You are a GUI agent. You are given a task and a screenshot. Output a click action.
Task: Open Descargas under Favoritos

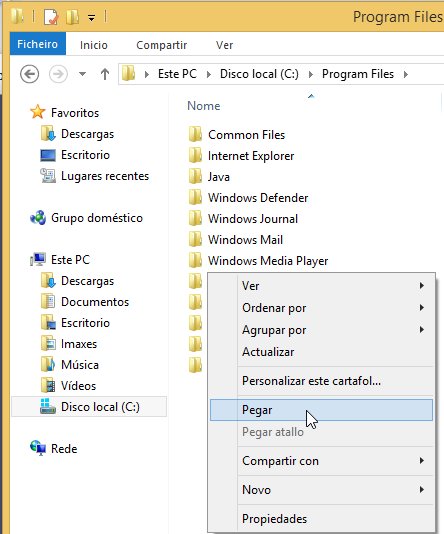point(88,134)
